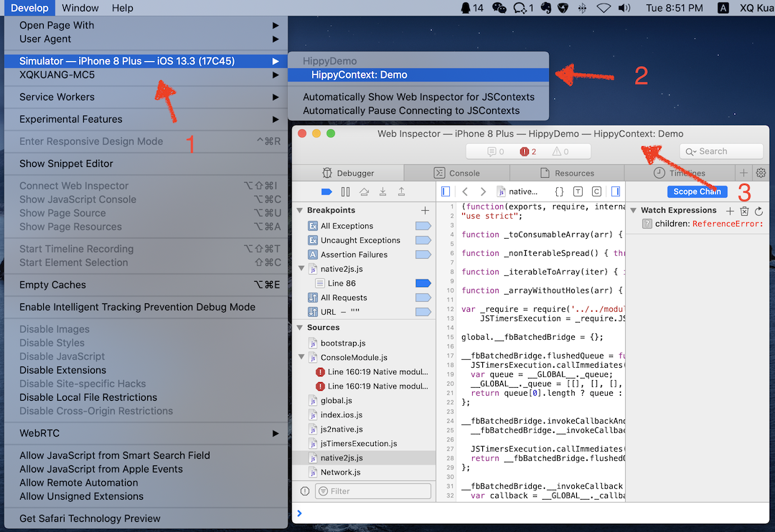Open the Help menu in menu bar

pos(122,8)
